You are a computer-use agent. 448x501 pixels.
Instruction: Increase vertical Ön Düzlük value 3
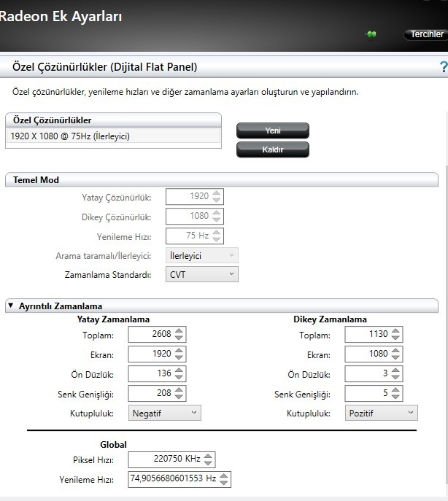point(395,370)
